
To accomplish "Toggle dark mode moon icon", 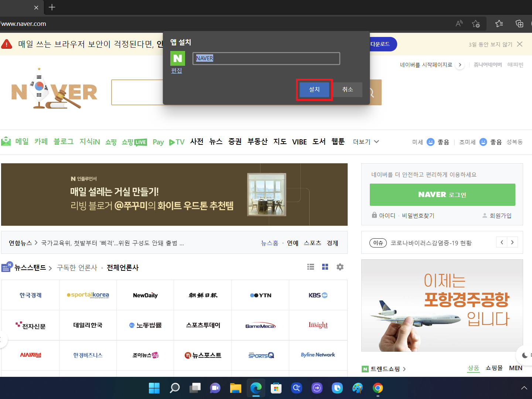I will (525, 355).
